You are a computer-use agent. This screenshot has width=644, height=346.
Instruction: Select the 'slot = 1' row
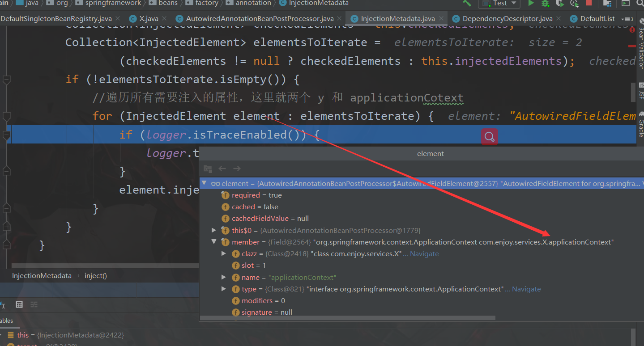(422, 266)
